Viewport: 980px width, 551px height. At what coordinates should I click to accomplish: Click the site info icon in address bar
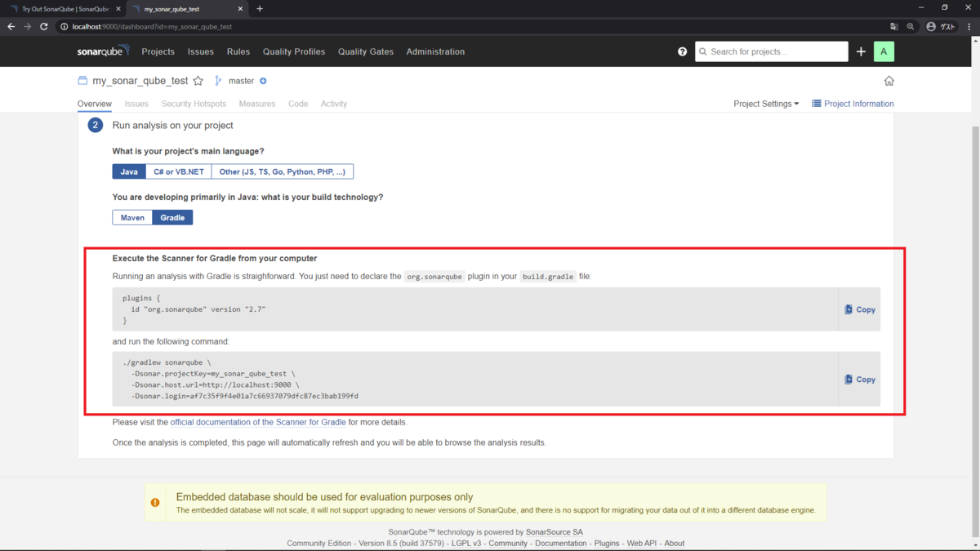(x=64, y=27)
